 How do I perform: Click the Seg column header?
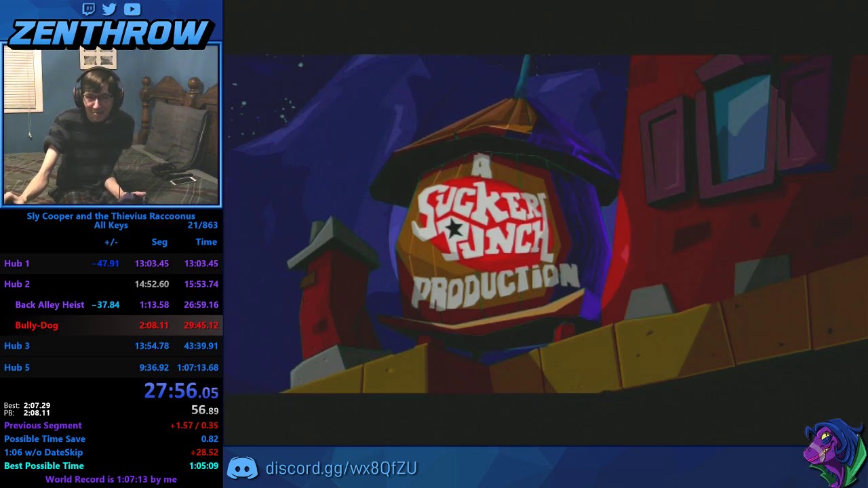159,242
